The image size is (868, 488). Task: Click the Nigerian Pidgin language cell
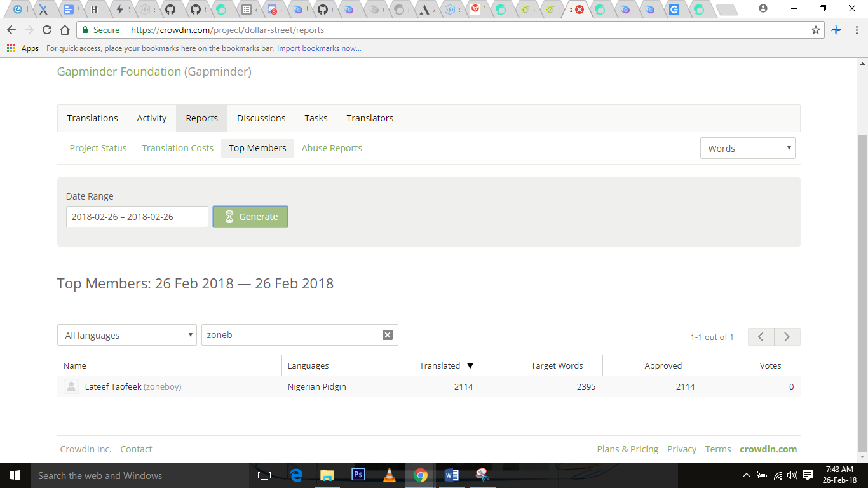[x=317, y=386]
